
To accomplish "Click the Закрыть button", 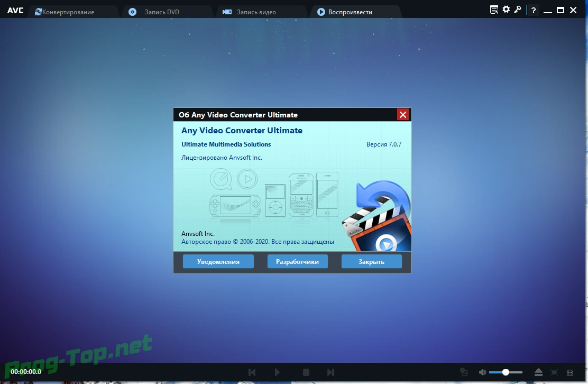I will 371,261.
